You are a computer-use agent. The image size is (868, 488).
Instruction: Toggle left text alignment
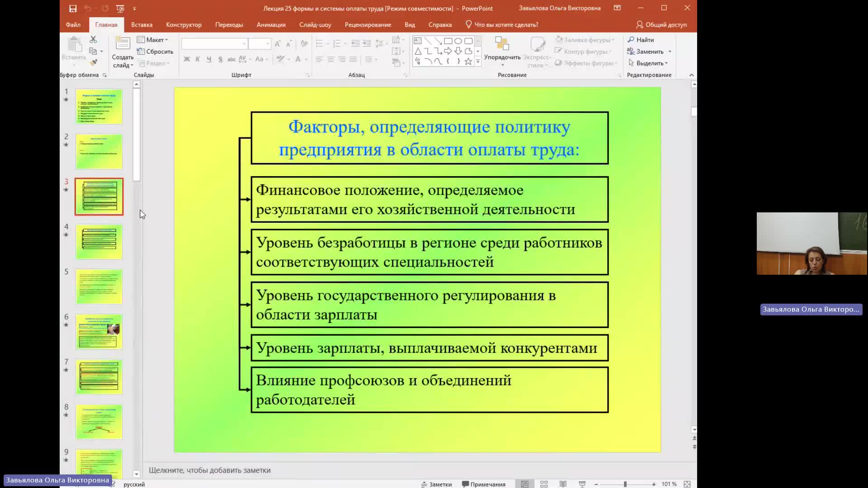(319, 59)
